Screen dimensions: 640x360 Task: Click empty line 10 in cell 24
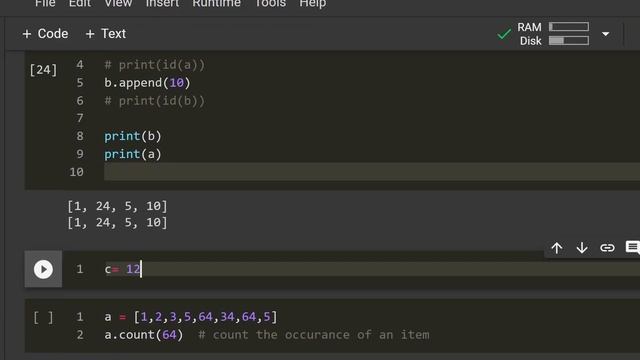coord(371,172)
